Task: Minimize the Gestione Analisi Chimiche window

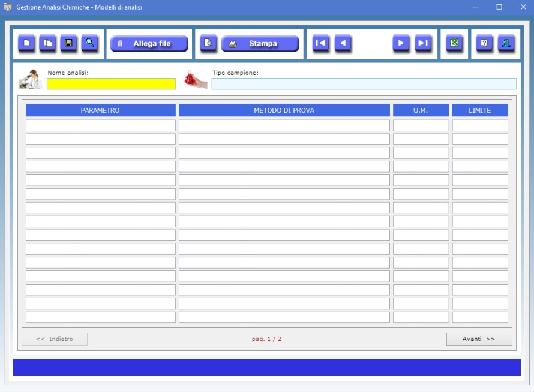Action: click(475, 7)
